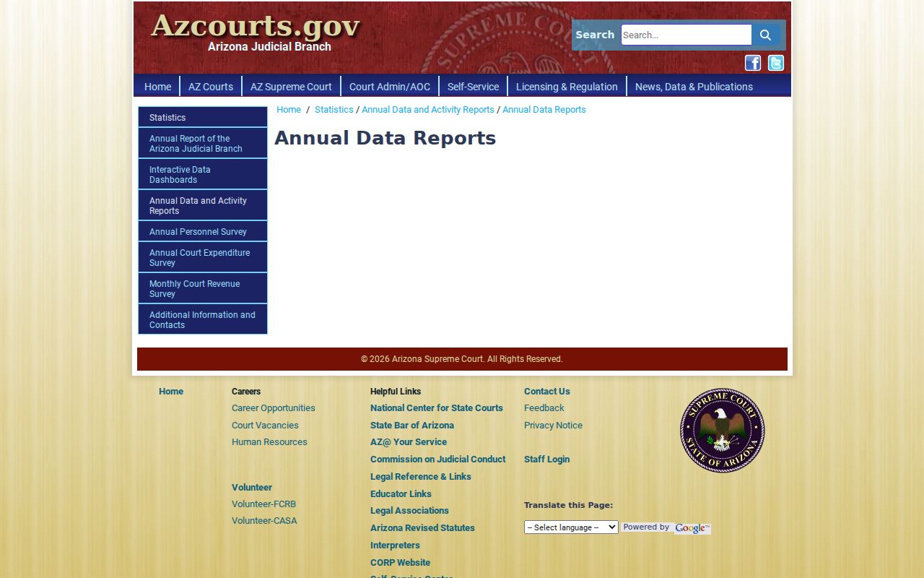Open the Court Admin/AOC menu
The height and width of the screenshot is (578, 924).
coord(390,87)
